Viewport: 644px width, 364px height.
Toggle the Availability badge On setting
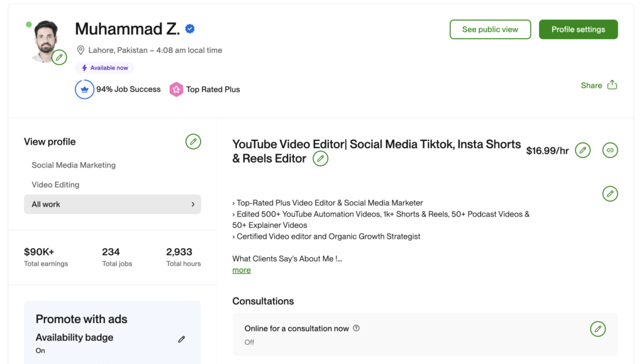pyautogui.click(x=40, y=350)
